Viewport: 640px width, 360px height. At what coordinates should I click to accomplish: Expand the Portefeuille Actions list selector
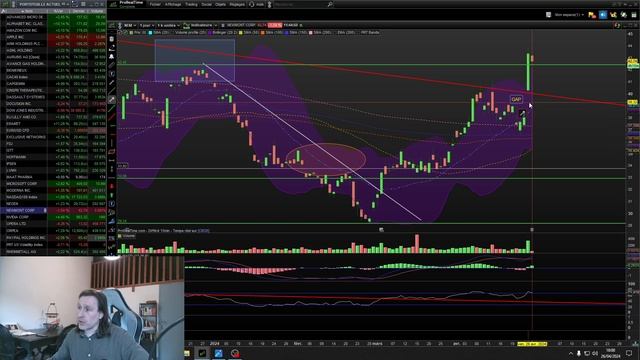click(44, 4)
